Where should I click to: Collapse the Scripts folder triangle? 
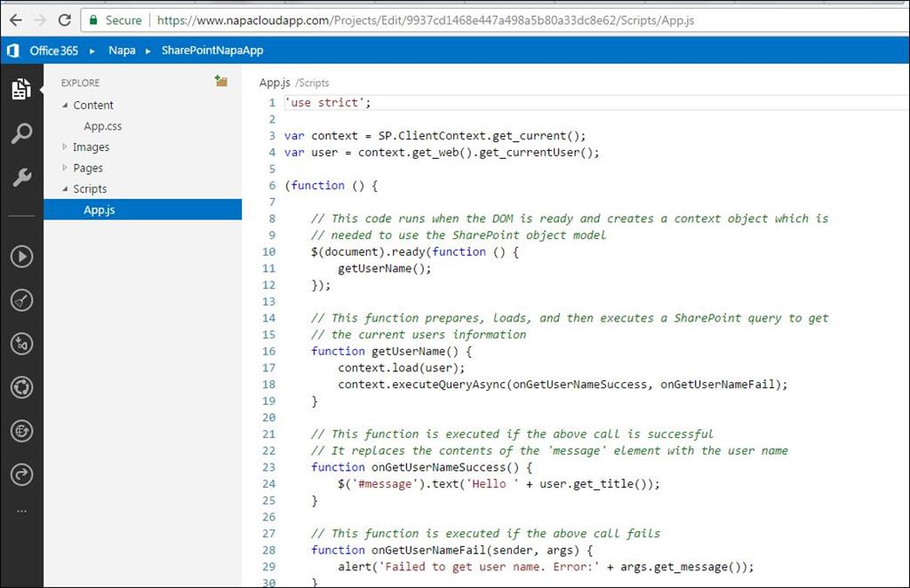[x=65, y=189]
